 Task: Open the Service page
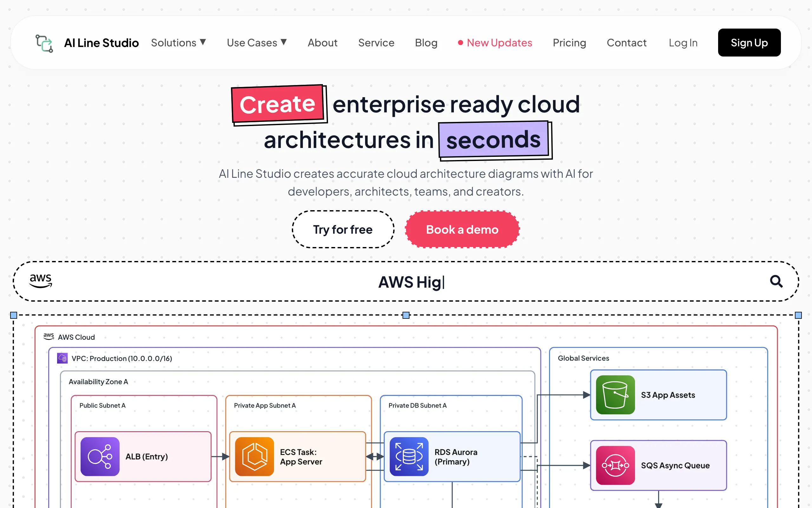376,43
